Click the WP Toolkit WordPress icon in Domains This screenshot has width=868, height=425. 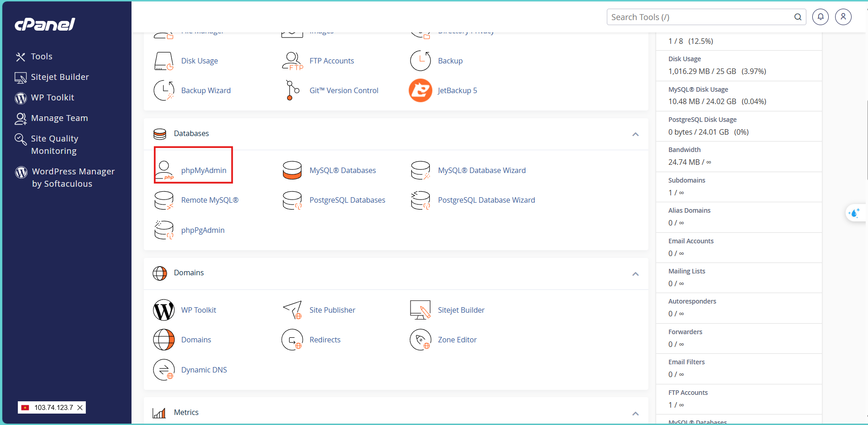coord(164,310)
